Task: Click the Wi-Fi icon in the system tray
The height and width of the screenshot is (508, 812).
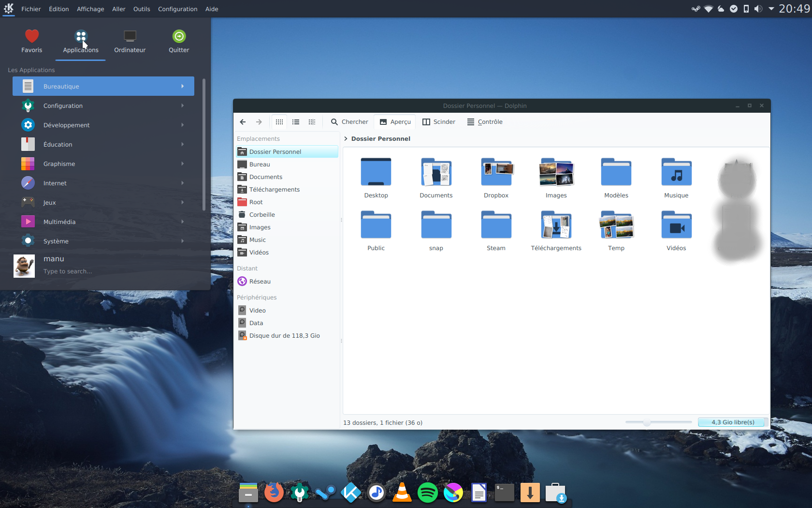Action: coord(709,9)
